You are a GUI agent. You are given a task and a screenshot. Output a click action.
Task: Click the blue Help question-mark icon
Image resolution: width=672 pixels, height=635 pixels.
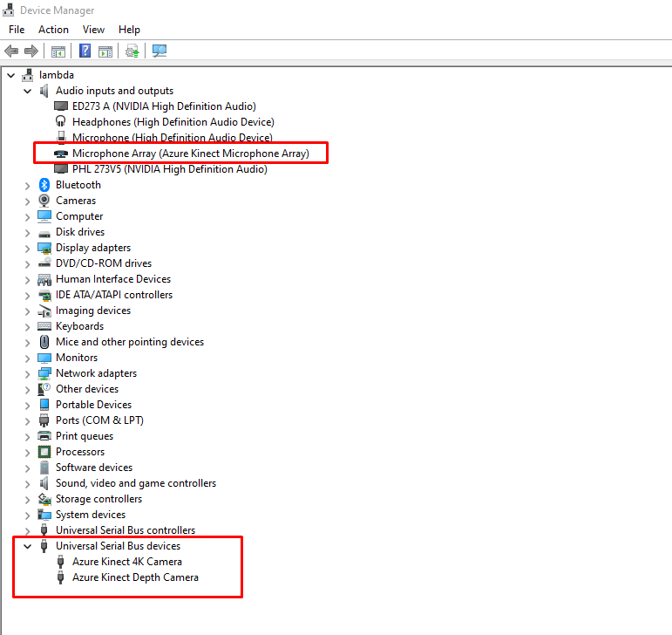click(x=85, y=51)
